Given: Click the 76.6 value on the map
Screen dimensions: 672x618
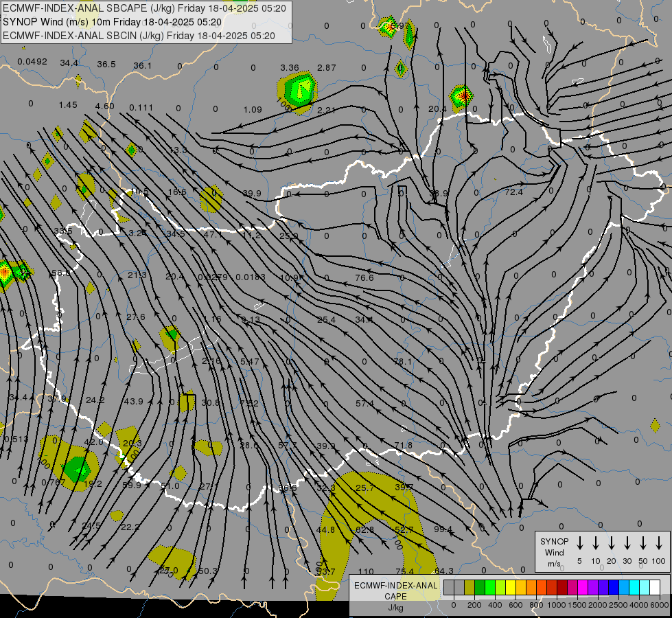Looking at the screenshot, I should click(364, 278).
